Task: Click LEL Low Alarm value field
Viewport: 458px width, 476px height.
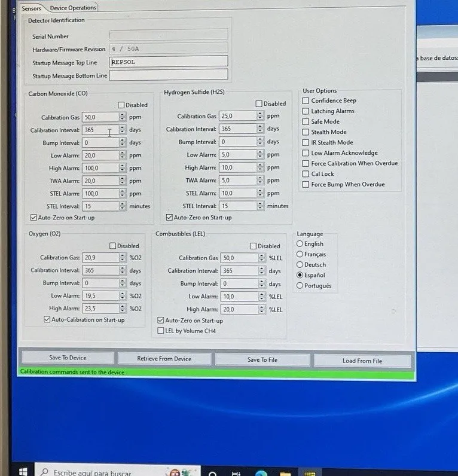Action: (x=240, y=296)
